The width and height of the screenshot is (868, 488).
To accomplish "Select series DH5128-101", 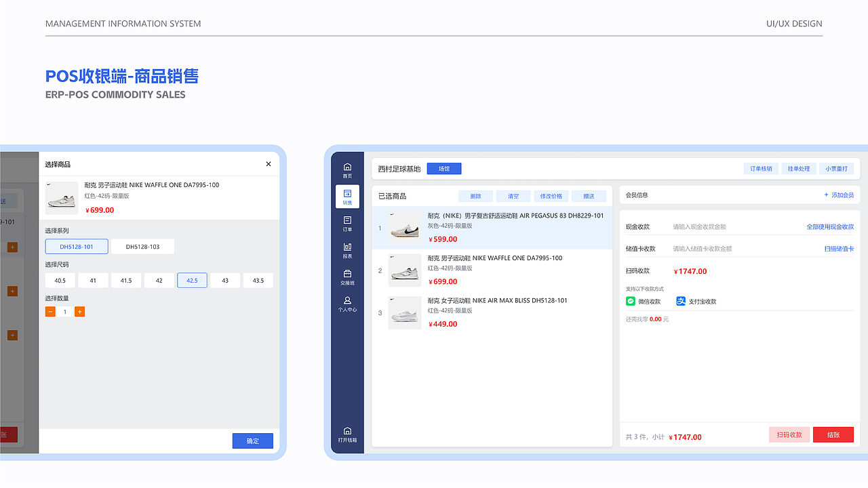I will 77,246.
